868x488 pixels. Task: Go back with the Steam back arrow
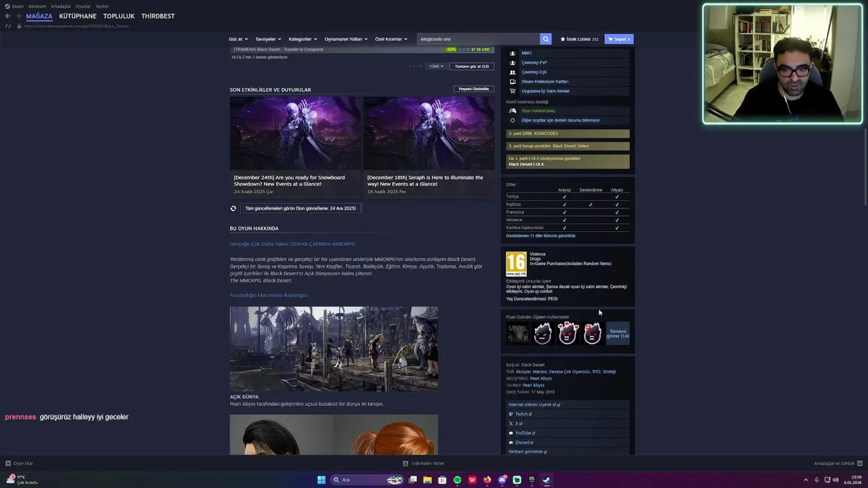click(x=8, y=16)
